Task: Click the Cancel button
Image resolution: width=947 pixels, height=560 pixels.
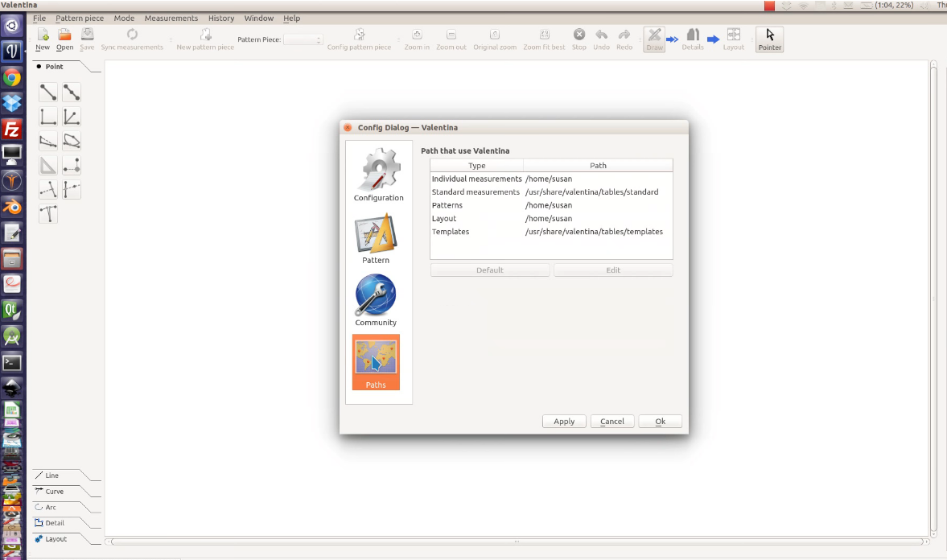Action: [x=611, y=421]
